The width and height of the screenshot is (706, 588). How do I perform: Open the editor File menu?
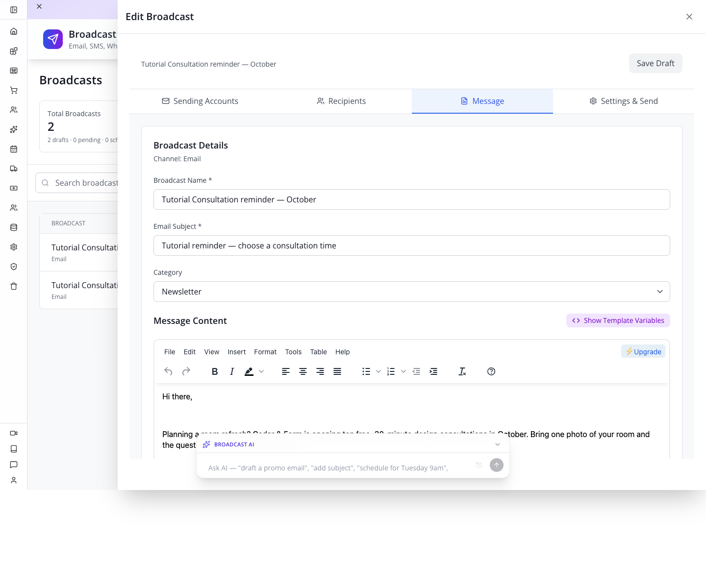(170, 352)
